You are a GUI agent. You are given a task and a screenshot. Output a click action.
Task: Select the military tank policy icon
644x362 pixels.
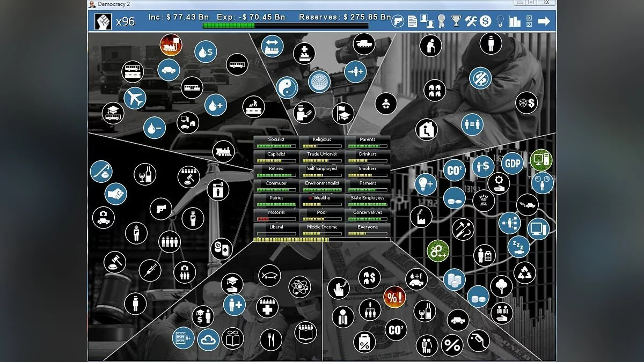(x=365, y=45)
